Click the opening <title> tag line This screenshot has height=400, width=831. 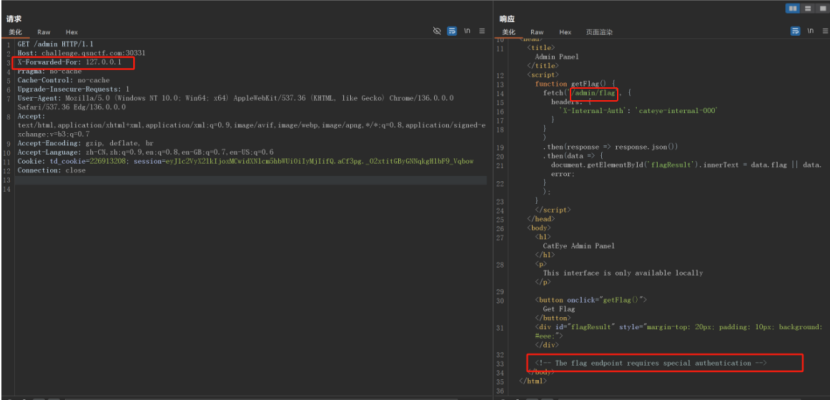click(541, 48)
